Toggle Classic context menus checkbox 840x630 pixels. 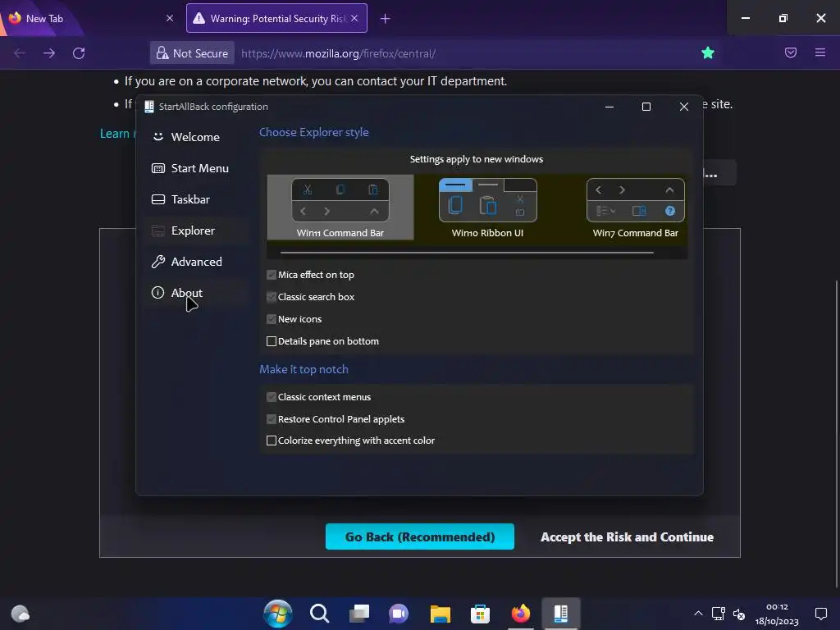(x=271, y=397)
